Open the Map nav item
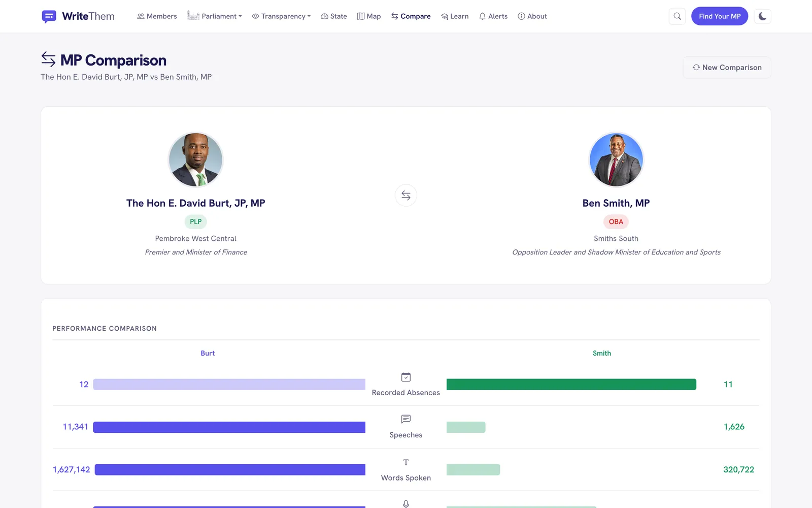The width and height of the screenshot is (812, 508). [x=369, y=16]
